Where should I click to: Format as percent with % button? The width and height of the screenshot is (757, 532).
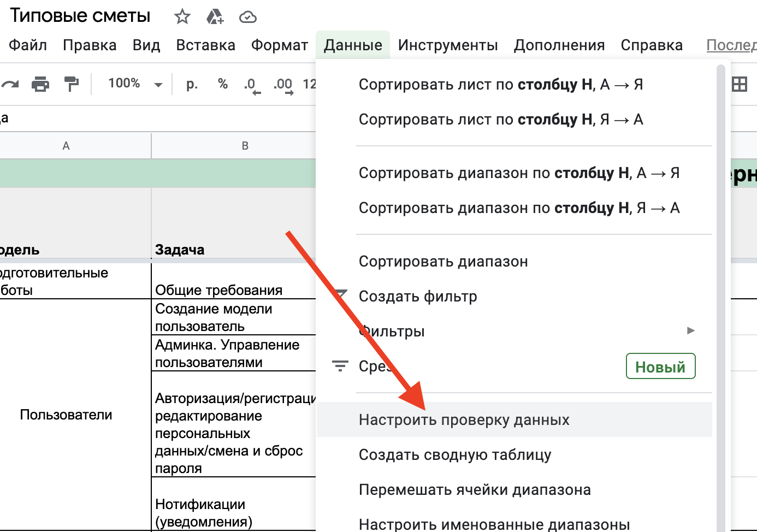click(x=222, y=84)
